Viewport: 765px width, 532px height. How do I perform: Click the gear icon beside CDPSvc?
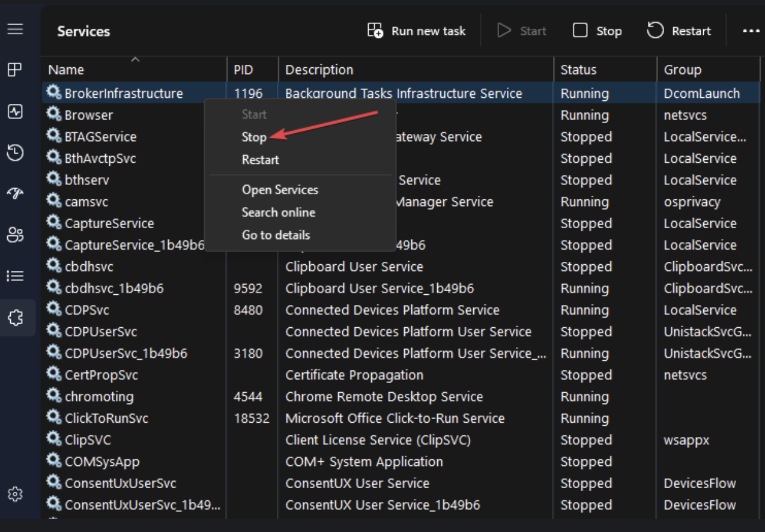tap(54, 309)
